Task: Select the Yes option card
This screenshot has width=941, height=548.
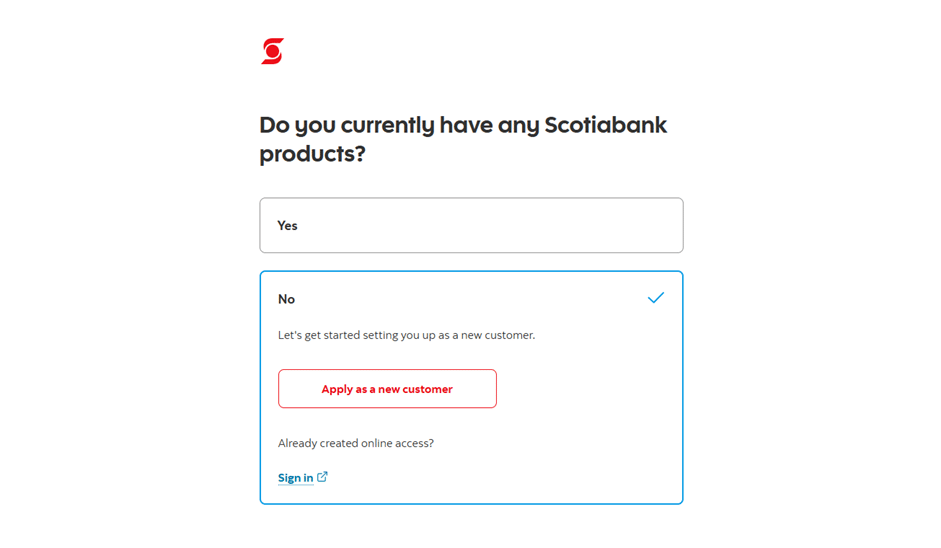Action: [x=471, y=225]
